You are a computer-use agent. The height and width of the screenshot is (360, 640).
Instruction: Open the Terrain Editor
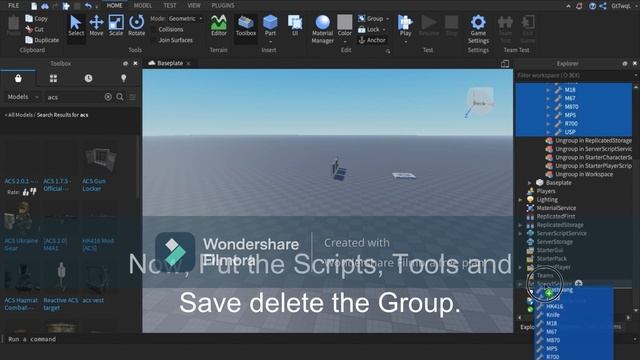(219, 26)
